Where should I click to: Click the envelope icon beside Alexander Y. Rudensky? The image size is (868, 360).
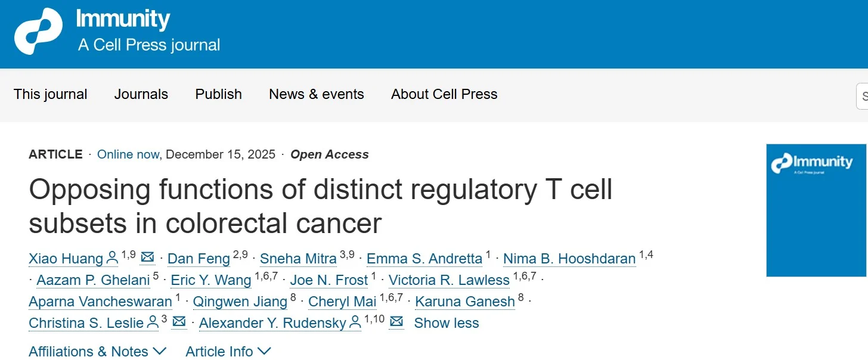(x=396, y=322)
